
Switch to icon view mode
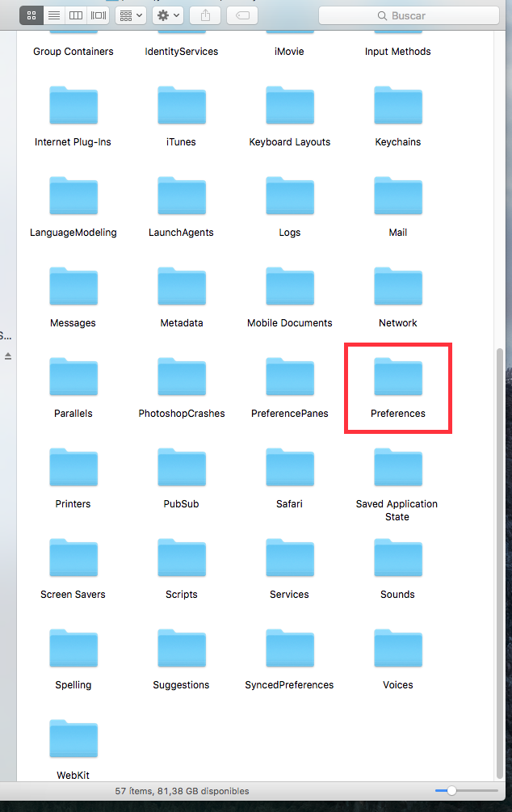click(x=31, y=15)
